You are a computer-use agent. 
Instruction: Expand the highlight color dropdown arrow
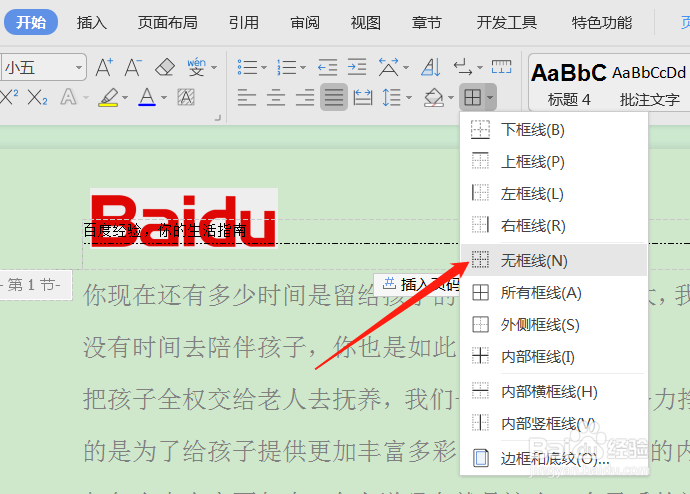tap(125, 98)
